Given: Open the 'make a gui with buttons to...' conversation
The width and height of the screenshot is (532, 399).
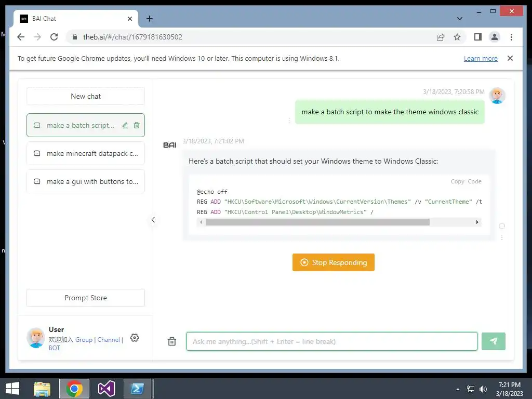Looking at the screenshot, I should (x=86, y=181).
